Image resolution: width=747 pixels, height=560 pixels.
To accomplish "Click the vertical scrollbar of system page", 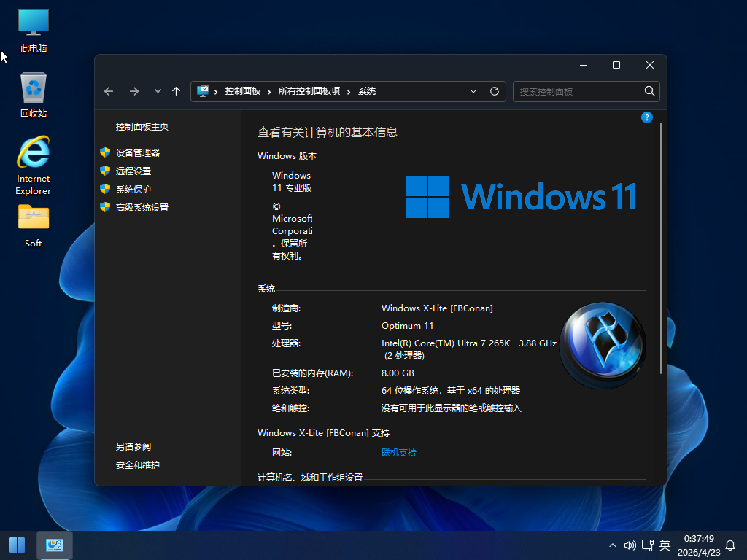I will (661, 248).
